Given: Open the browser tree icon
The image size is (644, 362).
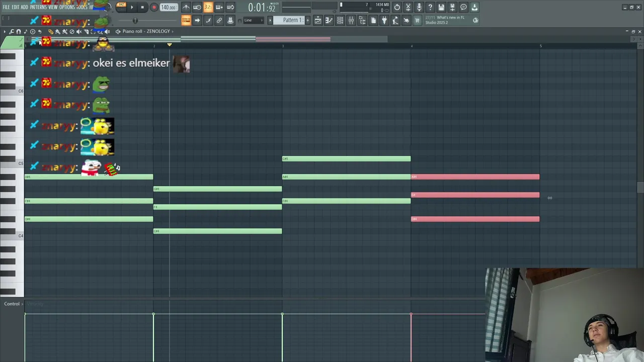Looking at the screenshot, I should [362, 20].
